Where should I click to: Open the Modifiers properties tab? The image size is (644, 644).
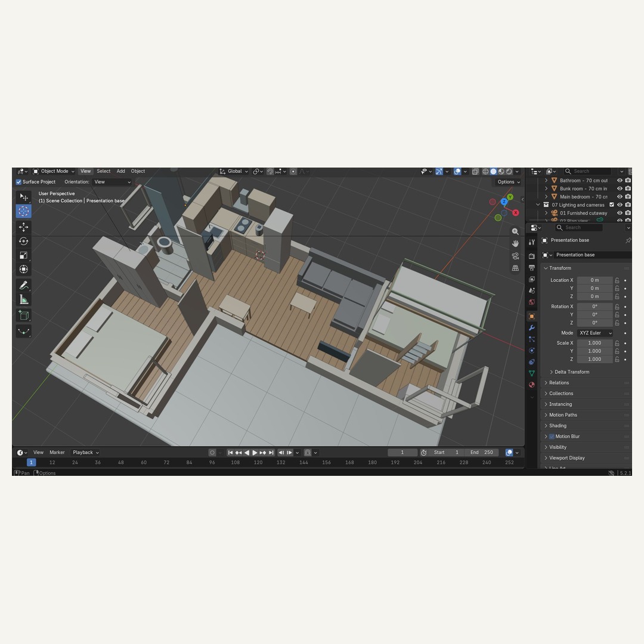(532, 328)
